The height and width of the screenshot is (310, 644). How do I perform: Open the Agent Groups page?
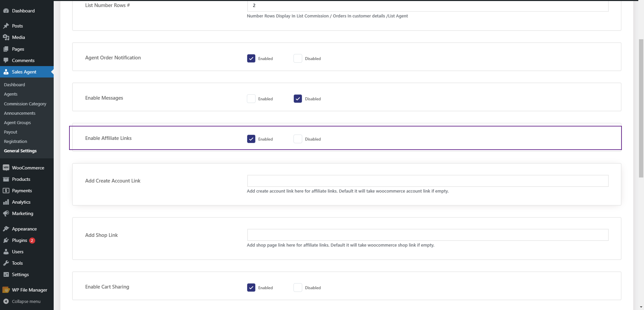pos(17,122)
